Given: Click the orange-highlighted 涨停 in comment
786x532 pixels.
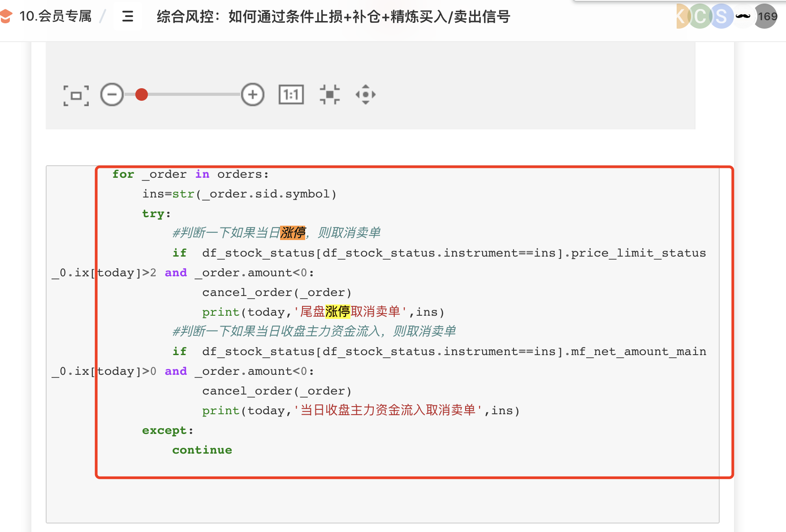Looking at the screenshot, I should pos(293,233).
